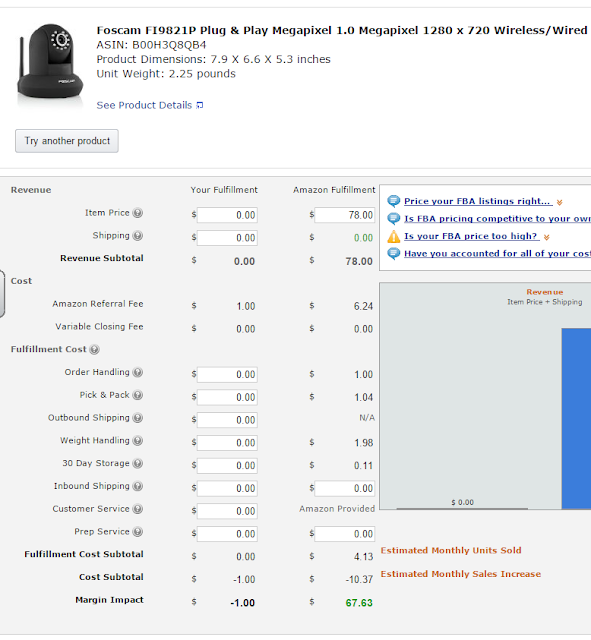Click Your Fulfillment Order Handling field
Screen dimensions: 591x640
click(x=227, y=375)
